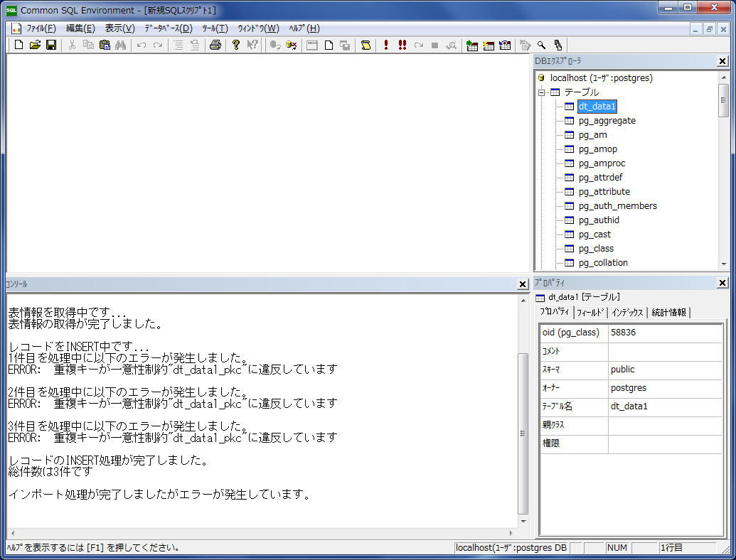This screenshot has width=736, height=560.
Task: Click inside the empty SQL editor area
Action: pyautogui.click(x=267, y=163)
